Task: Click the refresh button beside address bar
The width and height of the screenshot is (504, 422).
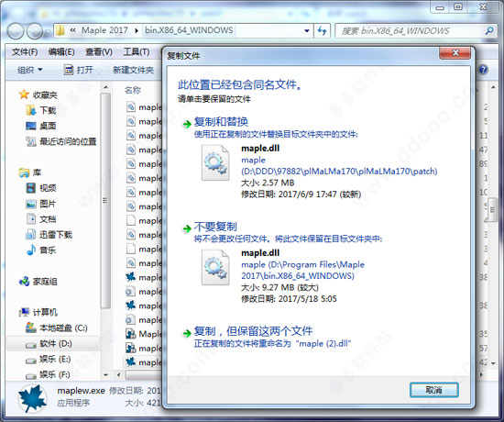Action: 322,31
